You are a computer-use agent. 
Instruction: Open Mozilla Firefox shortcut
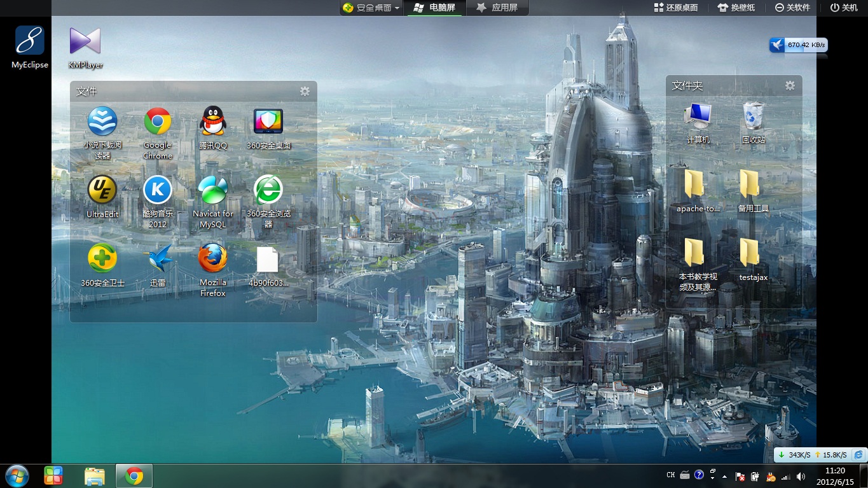pyautogui.click(x=213, y=270)
